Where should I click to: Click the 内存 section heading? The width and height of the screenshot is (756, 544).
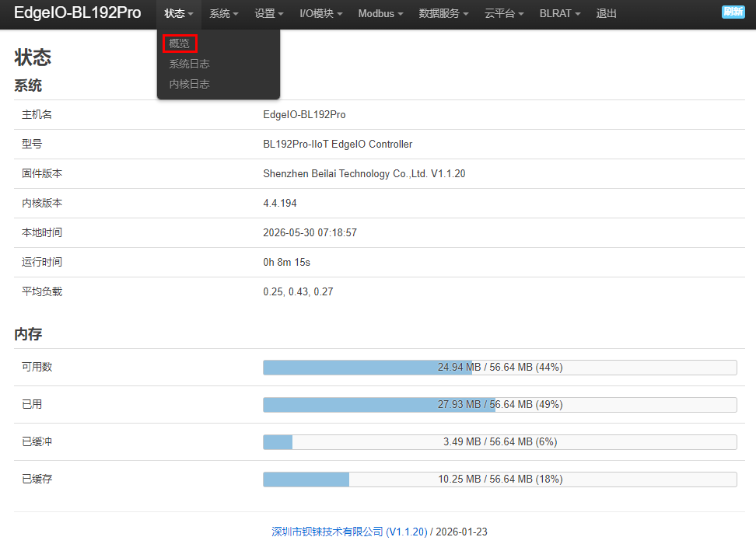click(28, 334)
